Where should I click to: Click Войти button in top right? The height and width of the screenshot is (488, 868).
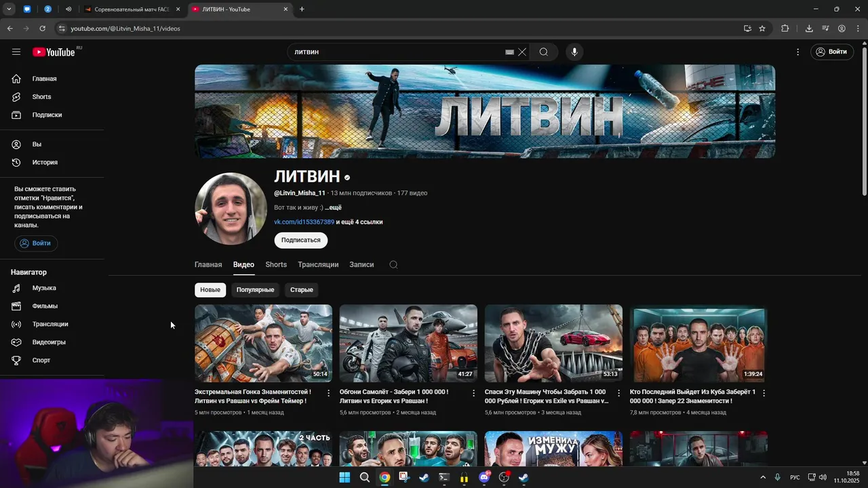[x=832, y=52]
